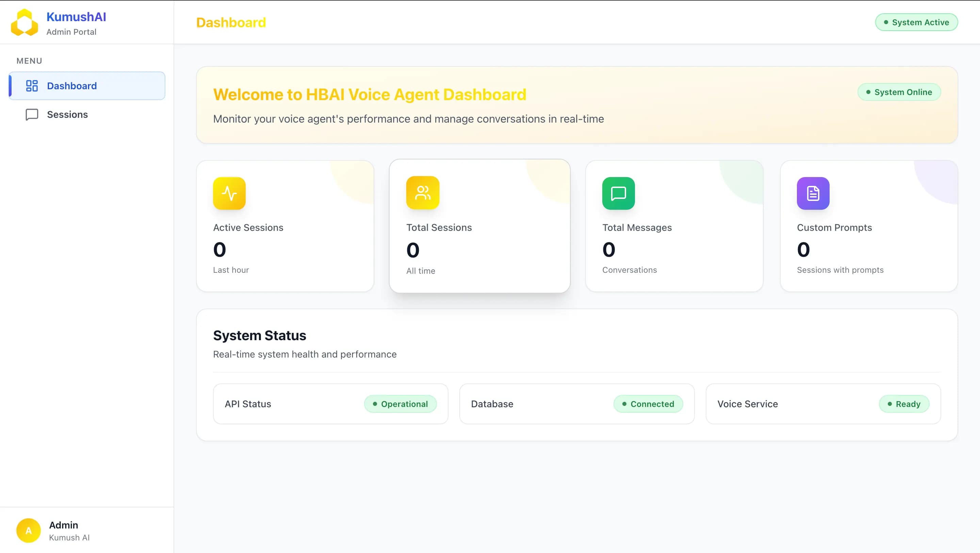Toggle the Operational status for API Status
This screenshot has height=553, width=980.
(400, 404)
